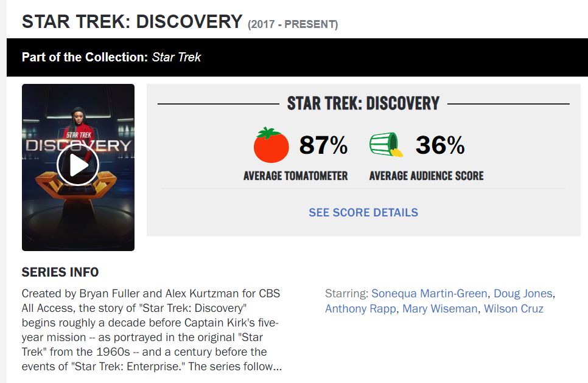The height and width of the screenshot is (383, 588).
Task: Click the Part of the Collection banner
Action: pyautogui.click(x=298, y=57)
